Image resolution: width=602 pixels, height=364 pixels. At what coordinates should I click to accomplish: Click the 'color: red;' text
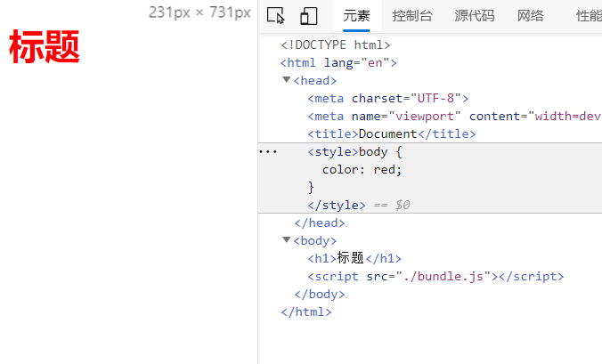tap(362, 169)
